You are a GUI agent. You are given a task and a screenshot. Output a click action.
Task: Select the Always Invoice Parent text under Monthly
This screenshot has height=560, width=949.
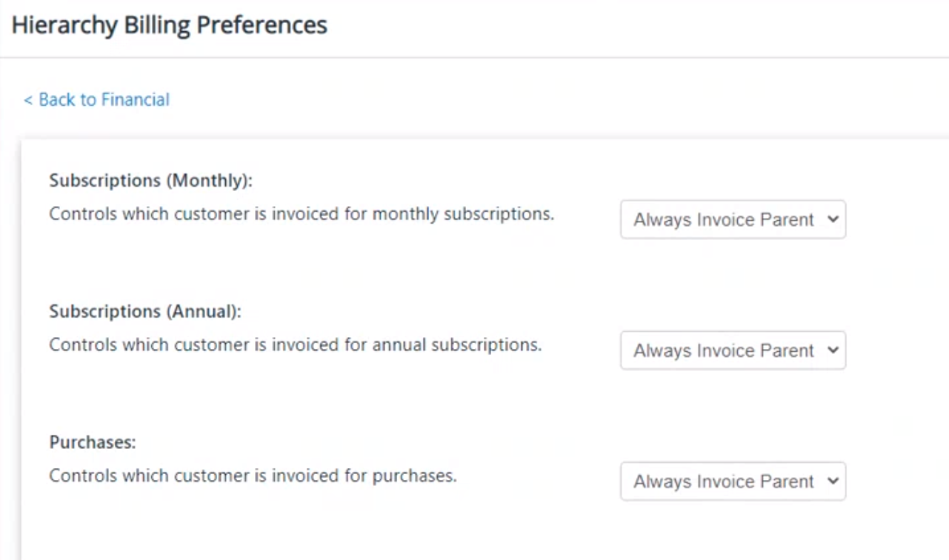point(724,220)
